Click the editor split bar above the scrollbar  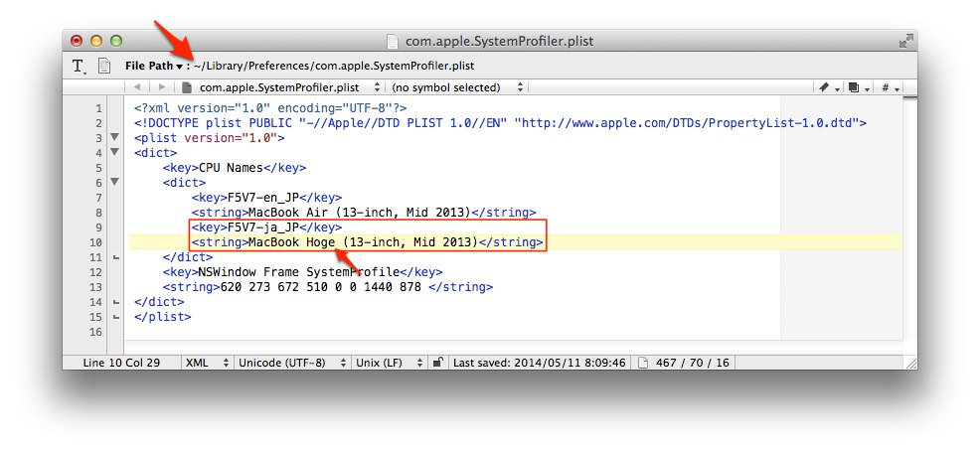(909, 98)
